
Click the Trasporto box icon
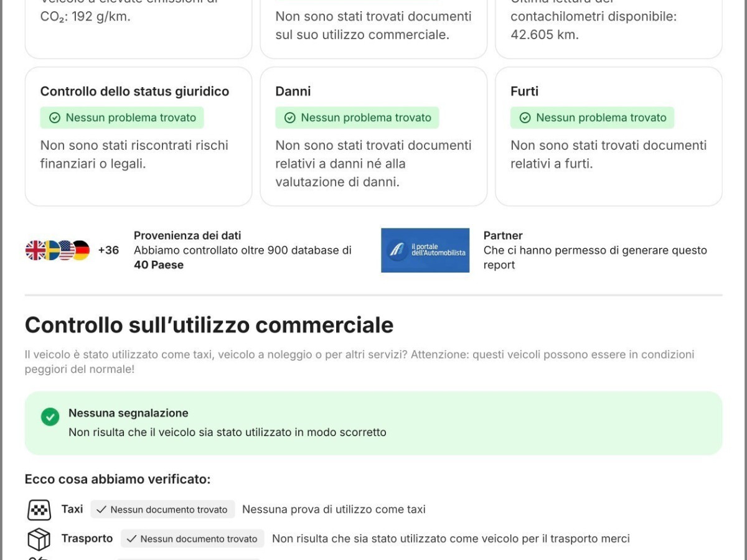(x=39, y=539)
